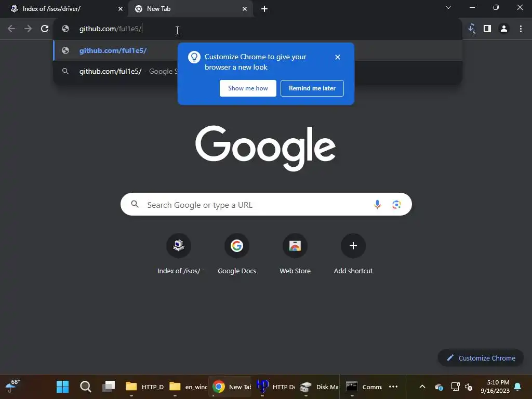Click the browser back arrow
This screenshot has height=399, width=532.
(x=11, y=29)
